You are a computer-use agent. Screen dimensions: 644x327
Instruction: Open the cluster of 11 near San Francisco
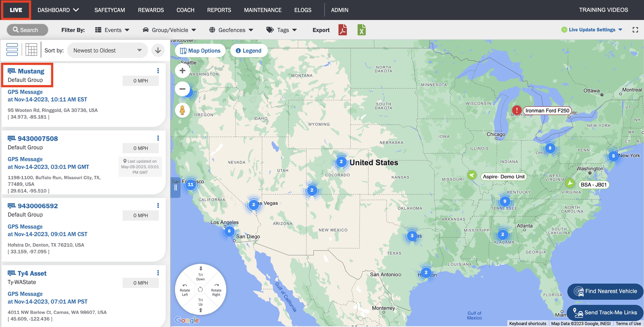click(190, 184)
